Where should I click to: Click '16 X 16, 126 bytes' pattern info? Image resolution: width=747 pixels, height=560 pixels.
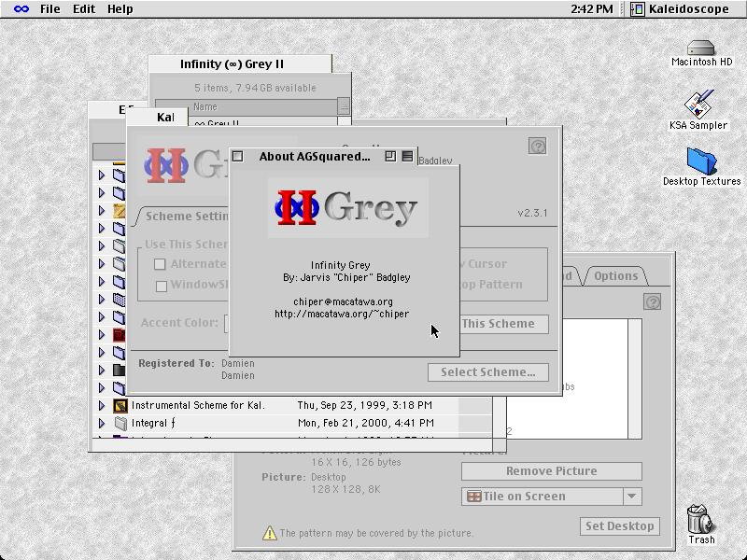coord(356,462)
